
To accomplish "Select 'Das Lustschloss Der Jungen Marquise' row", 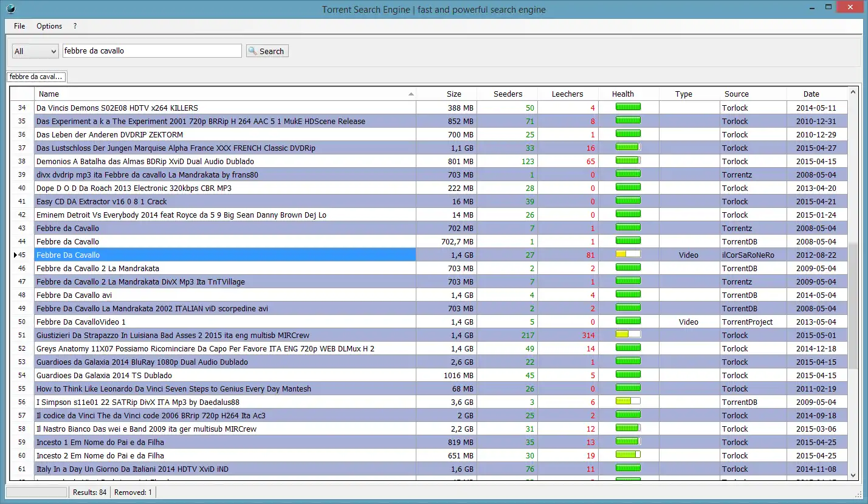I will 429,148.
